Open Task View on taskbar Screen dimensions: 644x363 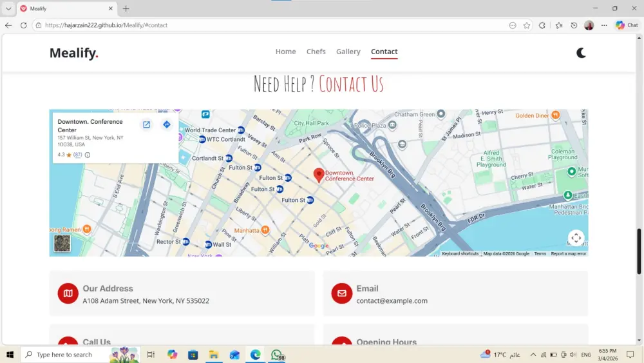151,355
